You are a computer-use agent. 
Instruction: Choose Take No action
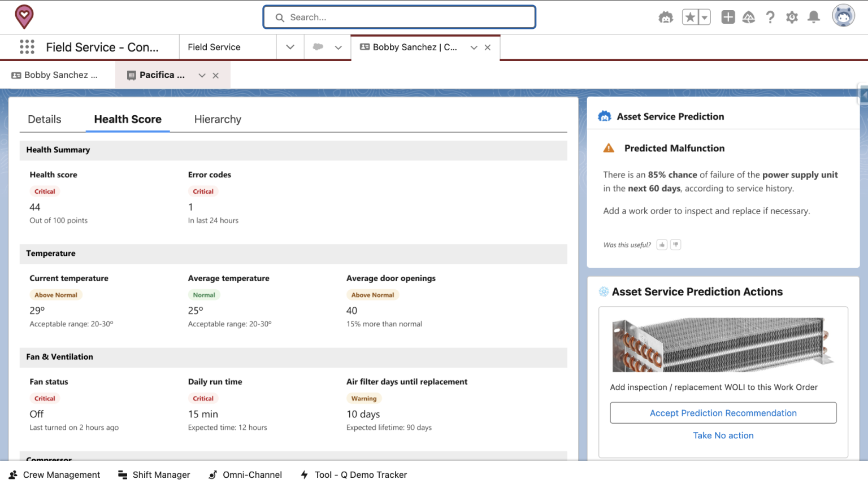[723, 435]
